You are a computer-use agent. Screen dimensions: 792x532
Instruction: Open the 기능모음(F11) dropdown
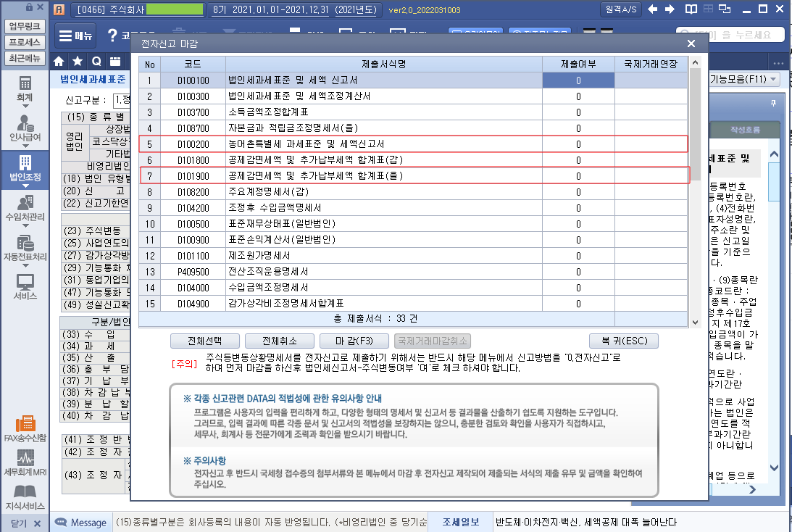[x=744, y=79]
